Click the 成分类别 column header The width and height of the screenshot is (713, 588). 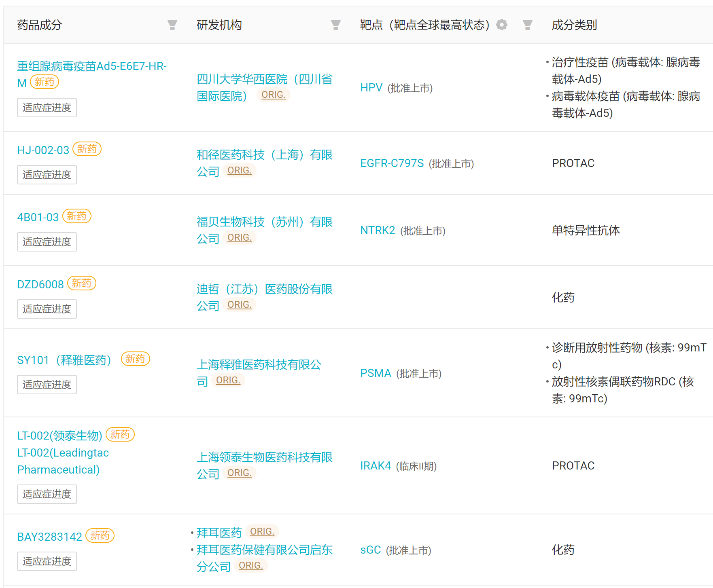575,25
